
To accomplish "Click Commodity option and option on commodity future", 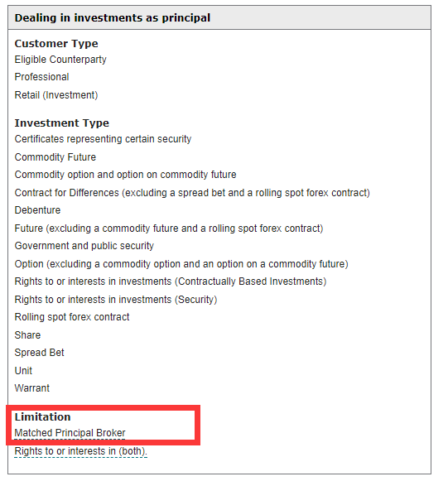I will 125,175.
